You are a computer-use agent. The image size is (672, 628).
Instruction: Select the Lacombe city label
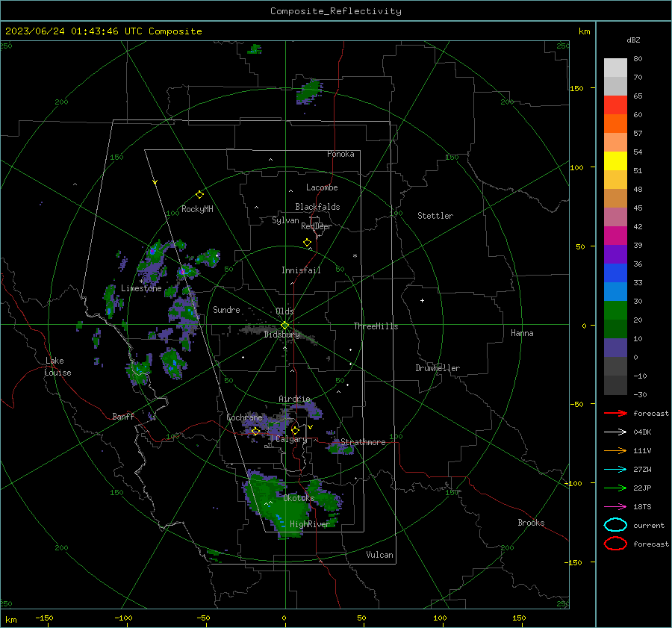pos(322,187)
